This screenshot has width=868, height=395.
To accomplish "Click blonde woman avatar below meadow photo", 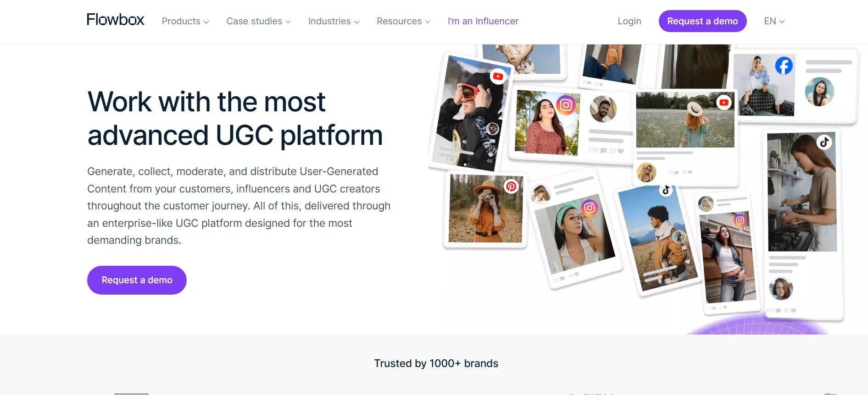I will click(646, 172).
